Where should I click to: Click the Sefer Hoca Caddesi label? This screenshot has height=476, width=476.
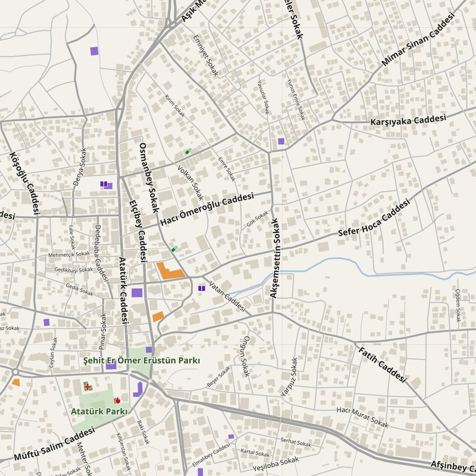click(374, 217)
